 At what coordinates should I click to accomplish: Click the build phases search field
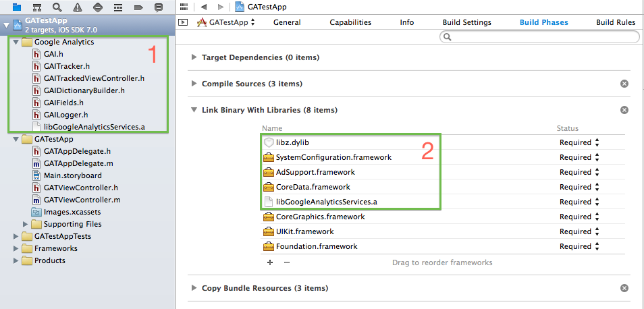pos(539,37)
